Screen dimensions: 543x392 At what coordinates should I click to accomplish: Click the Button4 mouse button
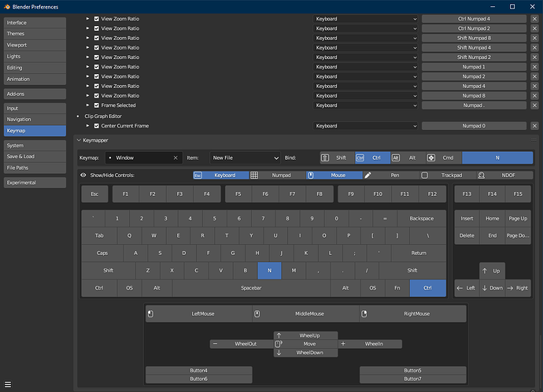click(x=199, y=371)
